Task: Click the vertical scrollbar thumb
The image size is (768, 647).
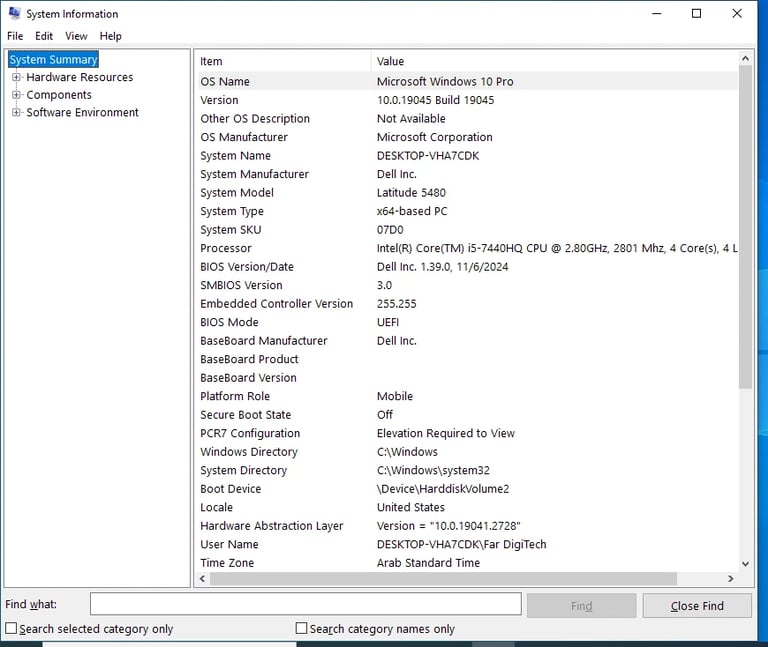Action: point(745,228)
